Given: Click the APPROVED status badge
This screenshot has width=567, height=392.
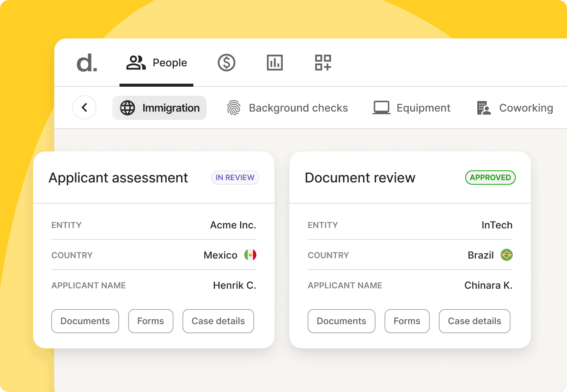Looking at the screenshot, I should point(490,178).
